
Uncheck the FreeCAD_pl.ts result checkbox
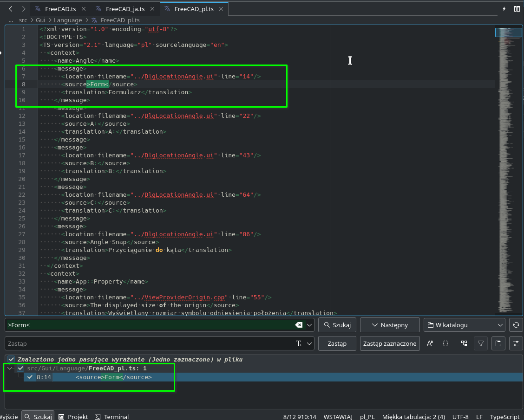[x=20, y=368]
